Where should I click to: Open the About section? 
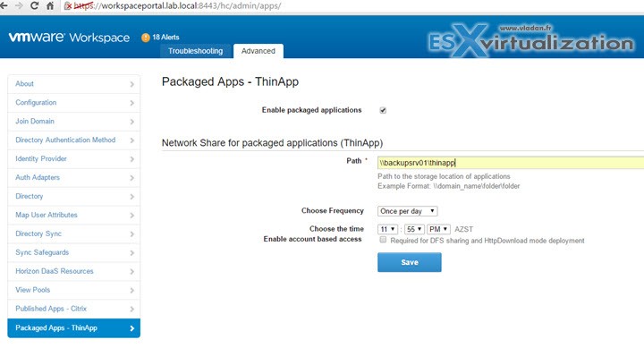(x=74, y=84)
